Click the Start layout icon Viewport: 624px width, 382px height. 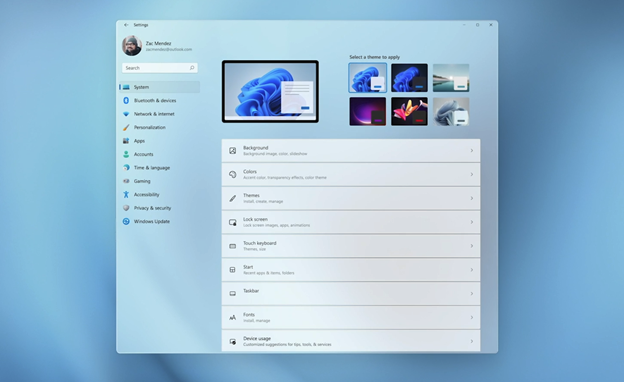pos(233,270)
